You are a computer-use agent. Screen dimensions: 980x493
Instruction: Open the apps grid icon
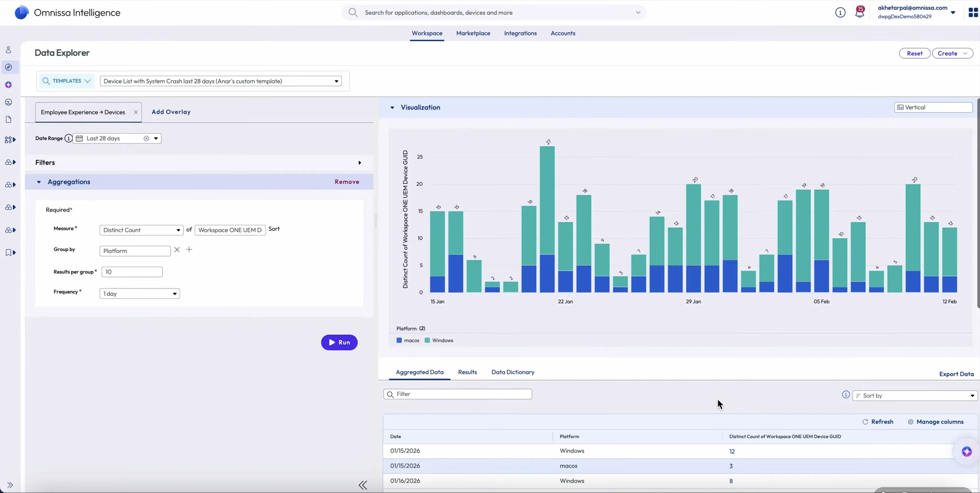[x=973, y=13]
